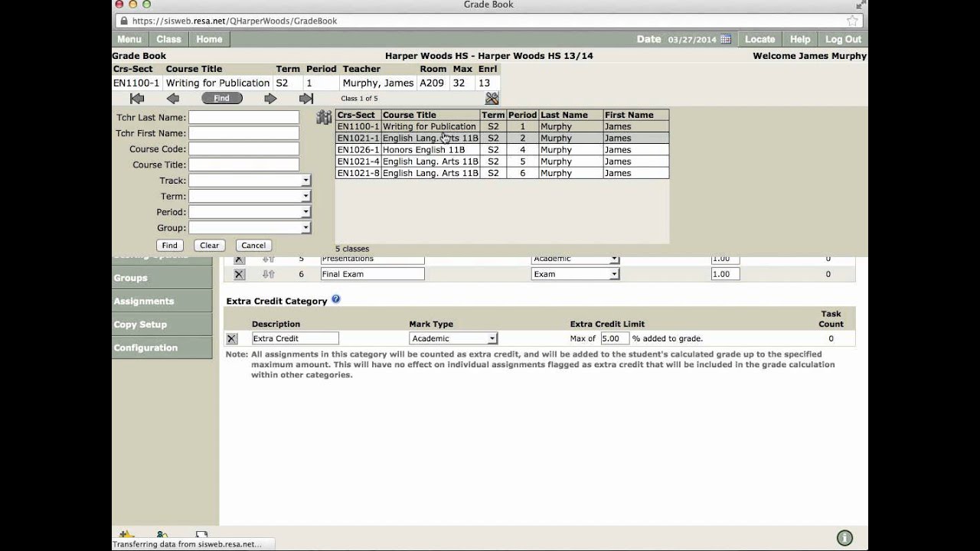Image resolution: width=980 pixels, height=551 pixels.
Task: Open Extra Credit Category help icon
Action: tap(335, 299)
